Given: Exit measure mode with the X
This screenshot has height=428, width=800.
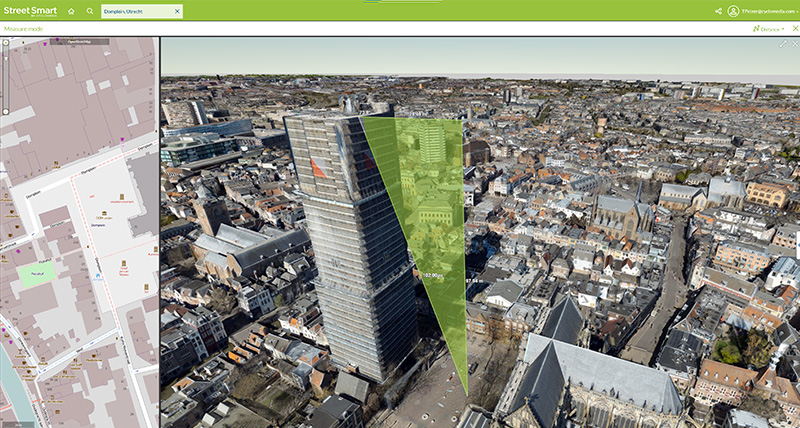Looking at the screenshot, I should (x=794, y=28).
